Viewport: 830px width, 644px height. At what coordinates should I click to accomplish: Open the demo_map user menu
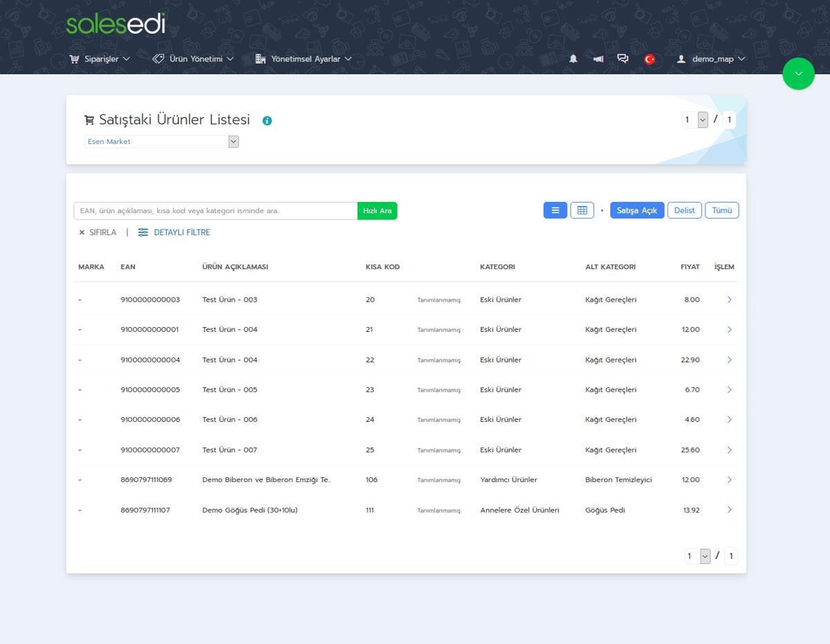[x=711, y=59]
